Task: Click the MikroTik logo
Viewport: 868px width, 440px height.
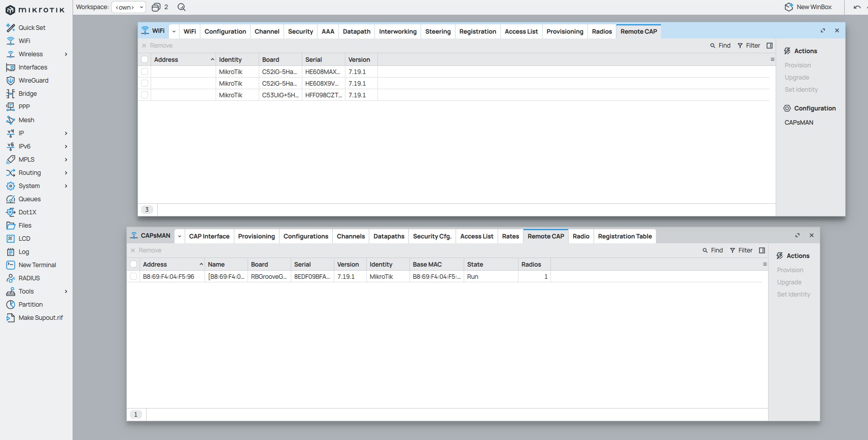Action: 35,10
